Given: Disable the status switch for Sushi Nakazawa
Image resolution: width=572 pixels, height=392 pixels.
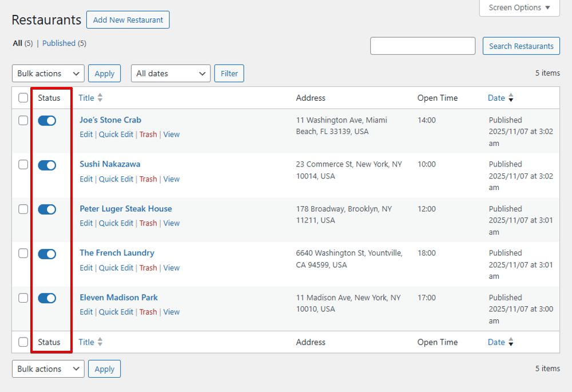Looking at the screenshot, I should coord(47,165).
